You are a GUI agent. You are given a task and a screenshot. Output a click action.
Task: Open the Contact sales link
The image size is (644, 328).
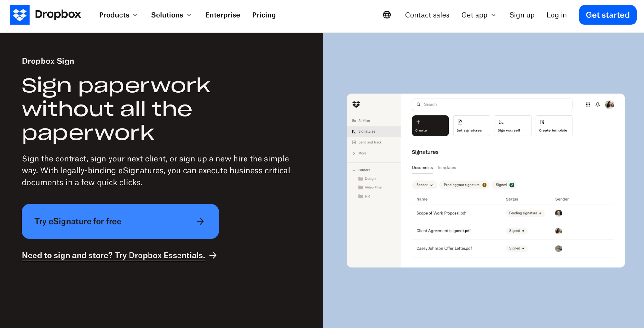click(x=427, y=15)
